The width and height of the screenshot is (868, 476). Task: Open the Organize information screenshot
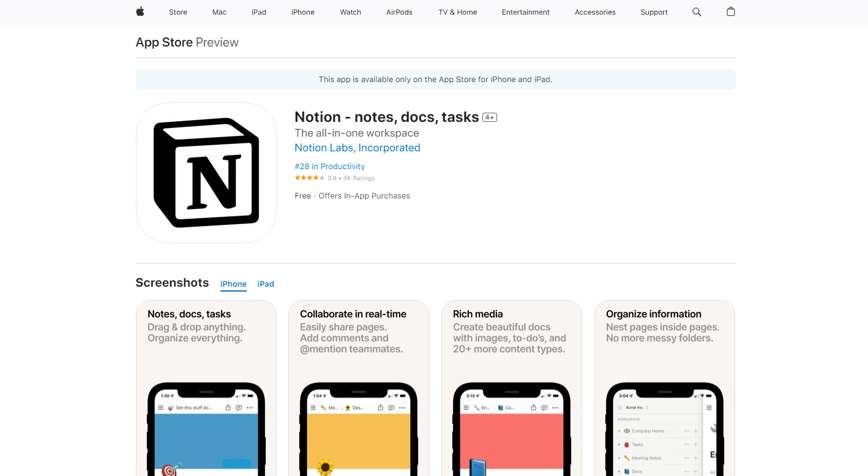point(665,388)
